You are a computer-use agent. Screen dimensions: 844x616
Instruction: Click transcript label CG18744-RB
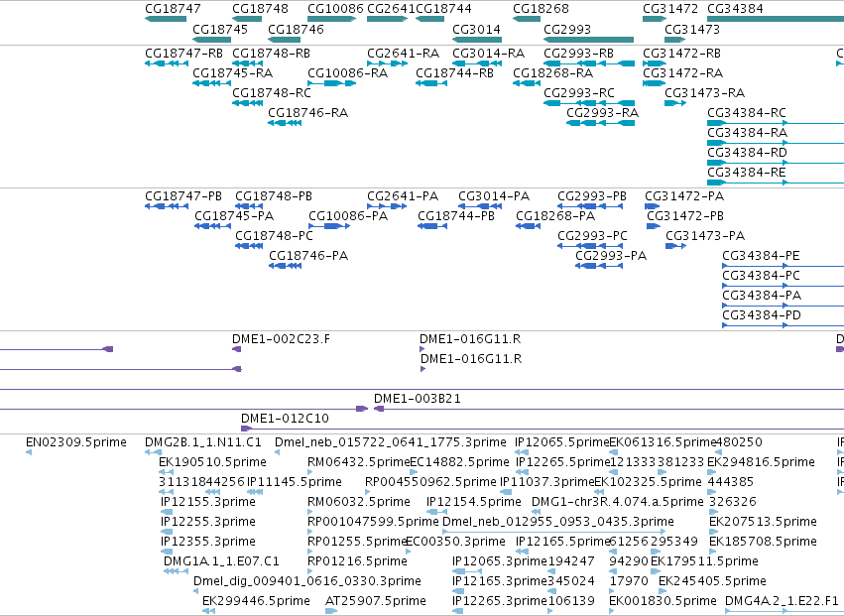[455, 73]
